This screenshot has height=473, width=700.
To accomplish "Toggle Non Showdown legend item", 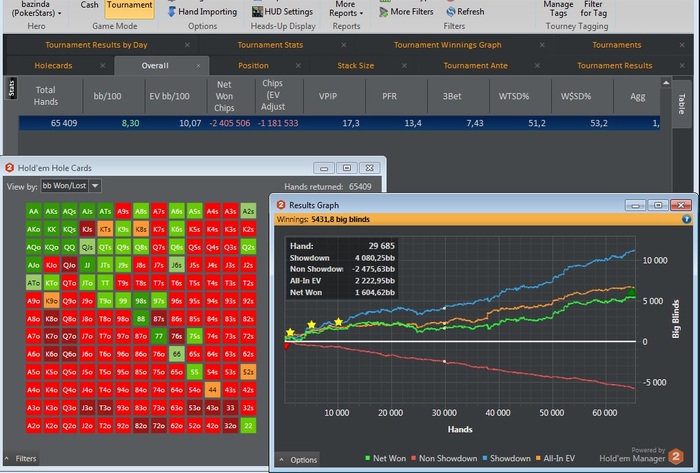I will [x=444, y=458].
